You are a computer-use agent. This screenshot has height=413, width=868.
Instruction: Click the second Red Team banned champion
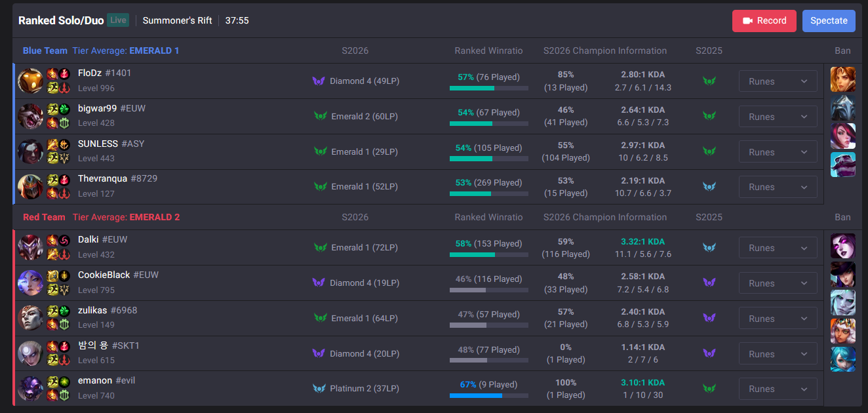click(x=843, y=274)
